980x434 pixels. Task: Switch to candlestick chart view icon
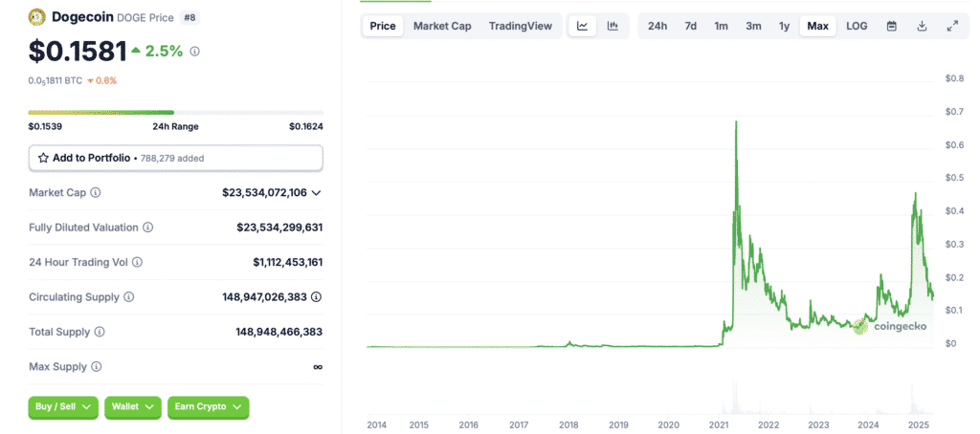pyautogui.click(x=612, y=26)
